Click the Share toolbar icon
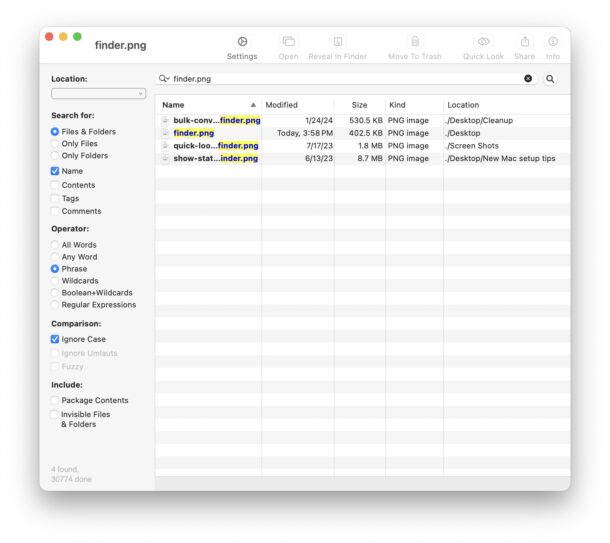This screenshot has width=610, height=543. point(524,42)
